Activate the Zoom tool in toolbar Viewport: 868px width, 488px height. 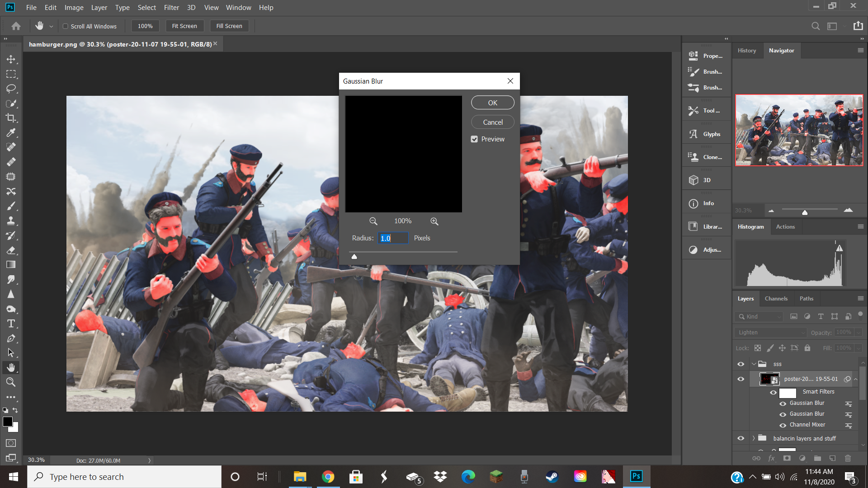pyautogui.click(x=11, y=382)
